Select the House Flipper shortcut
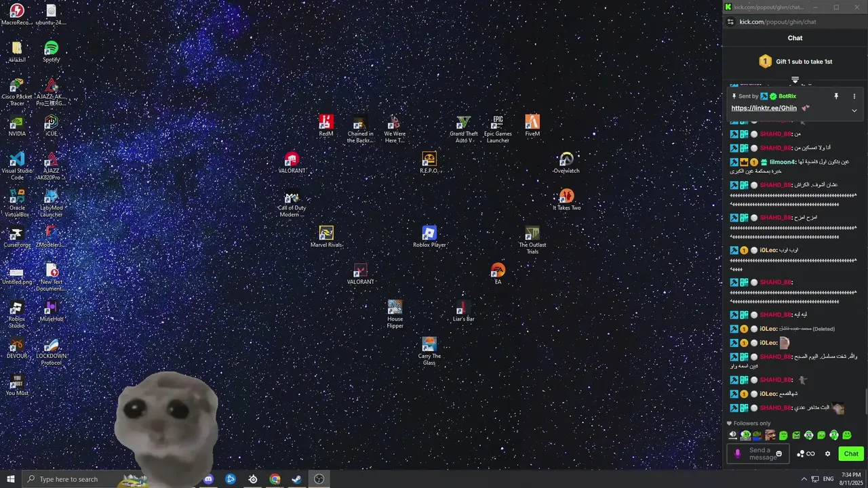The width and height of the screenshot is (868, 488). click(x=395, y=315)
